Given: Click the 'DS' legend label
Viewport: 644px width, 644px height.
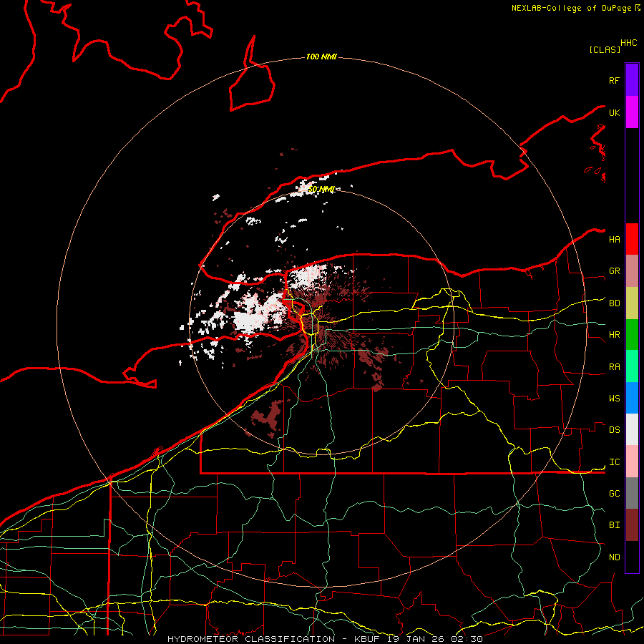Looking at the screenshot, I should click(614, 430).
